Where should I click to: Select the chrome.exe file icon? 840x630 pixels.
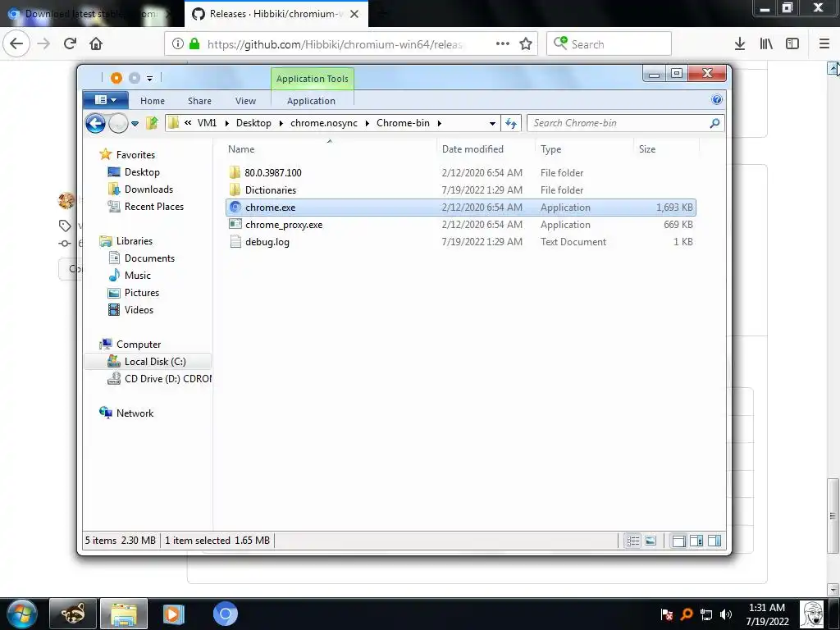[235, 208]
